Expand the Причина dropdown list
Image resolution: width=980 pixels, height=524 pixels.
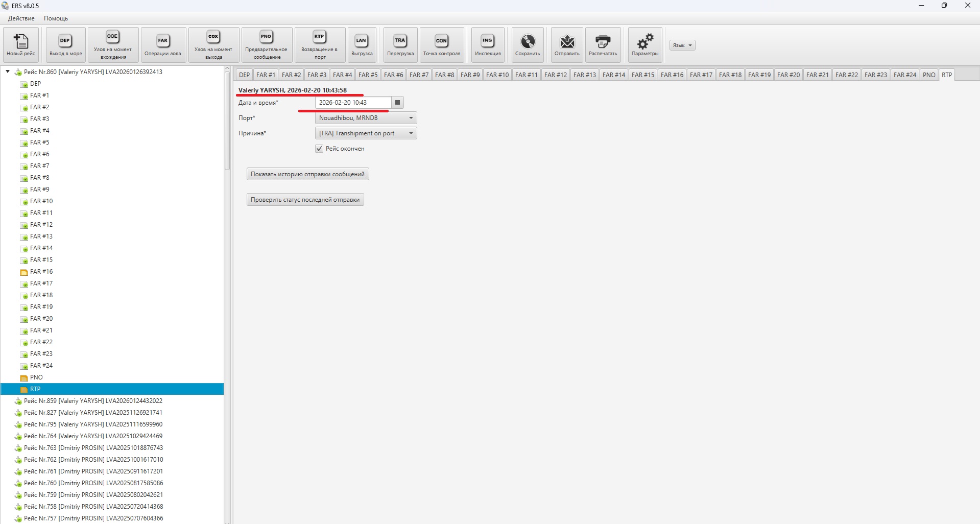pos(366,133)
